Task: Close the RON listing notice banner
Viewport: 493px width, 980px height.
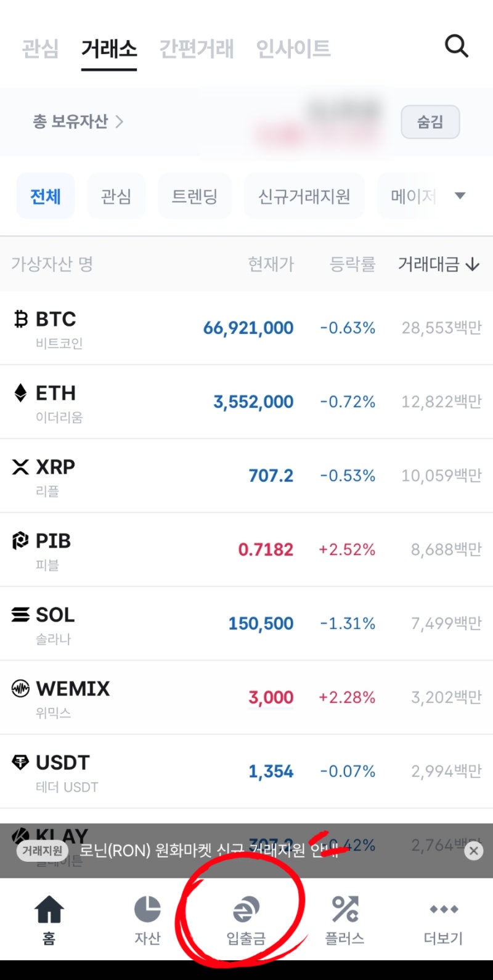Action: pyautogui.click(x=473, y=851)
